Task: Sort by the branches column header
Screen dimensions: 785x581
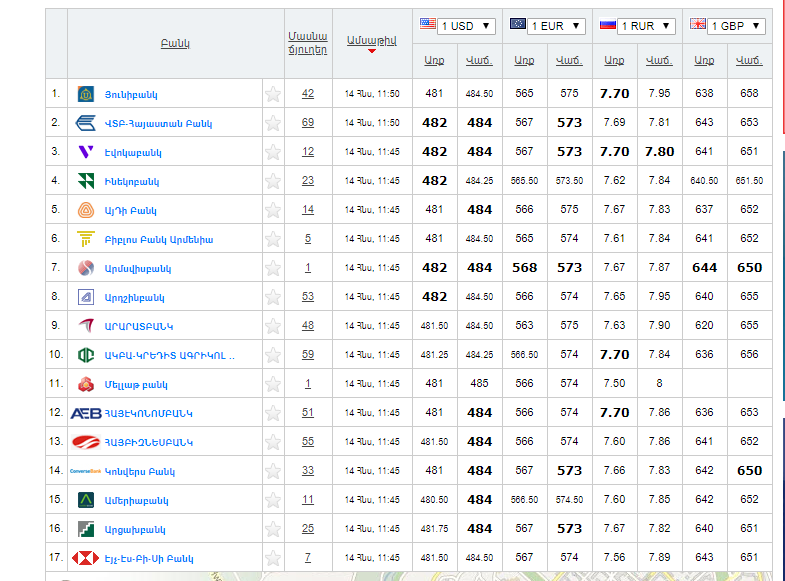Action: coord(308,43)
